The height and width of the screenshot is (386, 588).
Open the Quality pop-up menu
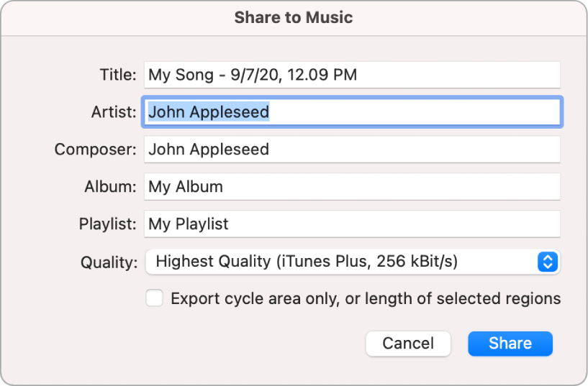353,262
